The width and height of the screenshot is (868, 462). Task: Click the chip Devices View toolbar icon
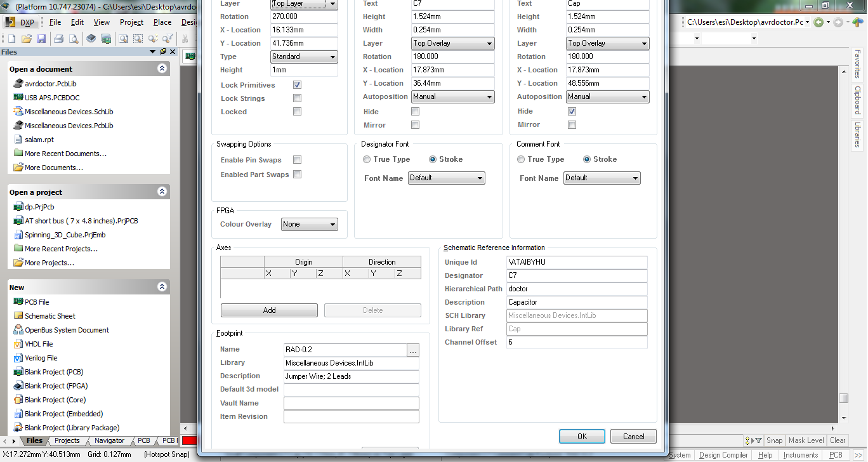click(91, 39)
